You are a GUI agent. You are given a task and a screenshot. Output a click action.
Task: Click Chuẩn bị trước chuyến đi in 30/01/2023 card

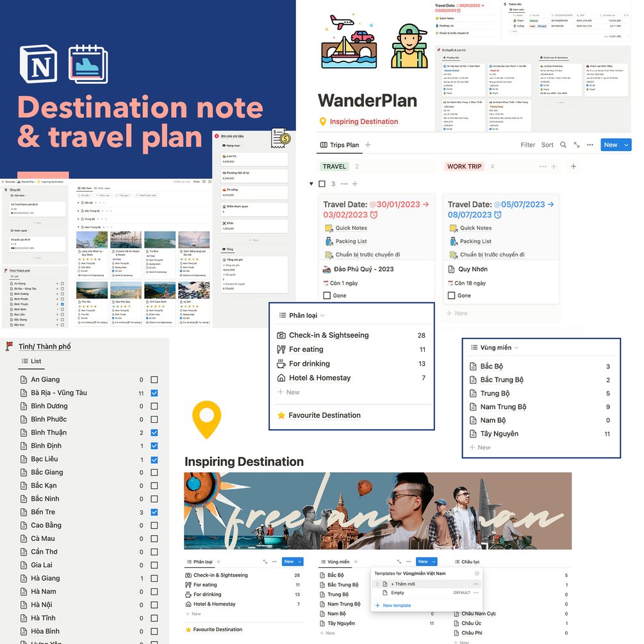pos(368,254)
